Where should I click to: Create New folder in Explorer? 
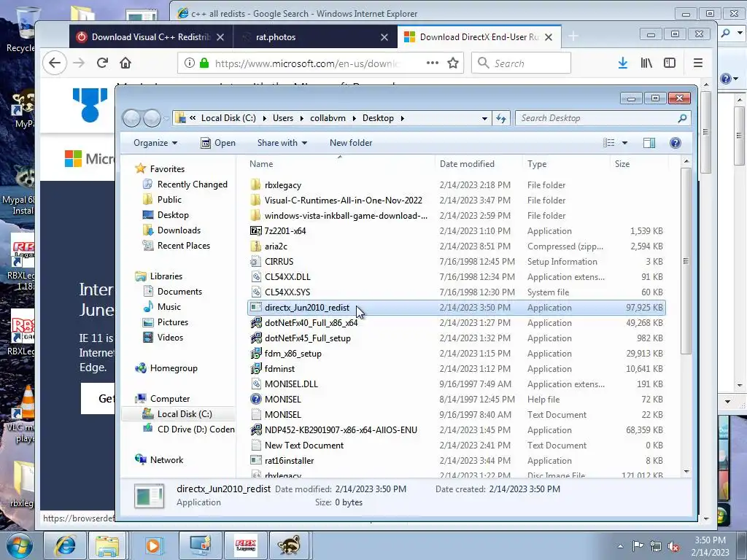pos(351,143)
